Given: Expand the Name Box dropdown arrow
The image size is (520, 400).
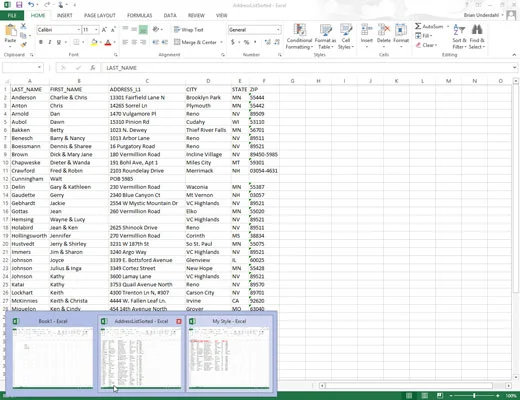Looking at the screenshot, I should (39, 68).
